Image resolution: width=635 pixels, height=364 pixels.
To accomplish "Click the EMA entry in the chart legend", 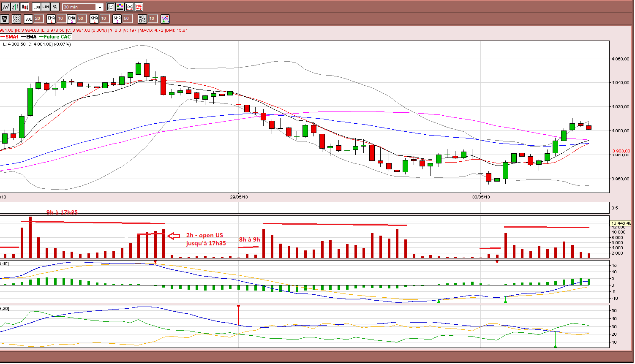I will click(x=29, y=37).
